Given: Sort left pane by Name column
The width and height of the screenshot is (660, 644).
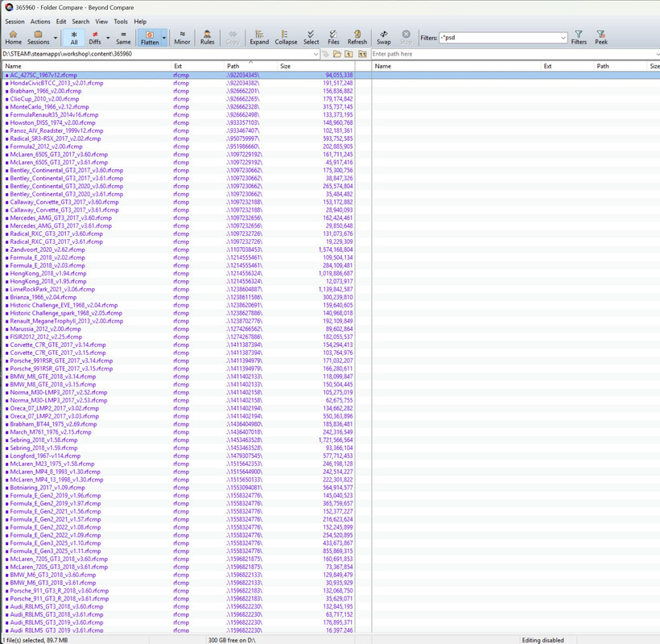Looking at the screenshot, I should pos(87,66).
